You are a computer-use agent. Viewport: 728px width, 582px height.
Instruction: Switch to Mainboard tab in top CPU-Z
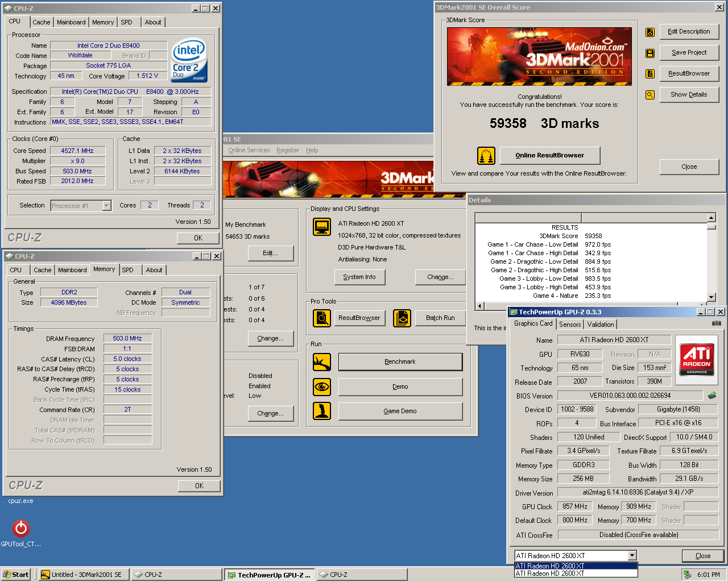[71, 22]
